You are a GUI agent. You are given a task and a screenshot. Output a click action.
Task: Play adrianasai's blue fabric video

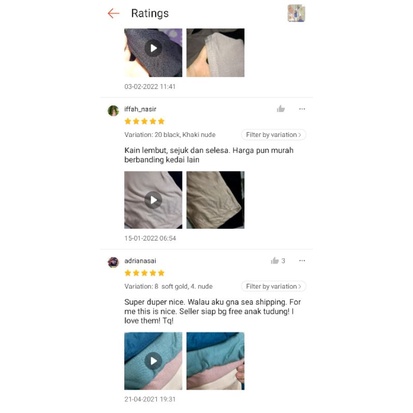[153, 361]
